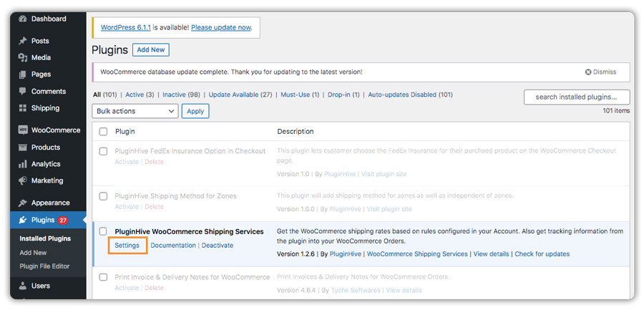Click the Shipping grid icon
This screenshot has width=644, height=310.
click(23, 108)
